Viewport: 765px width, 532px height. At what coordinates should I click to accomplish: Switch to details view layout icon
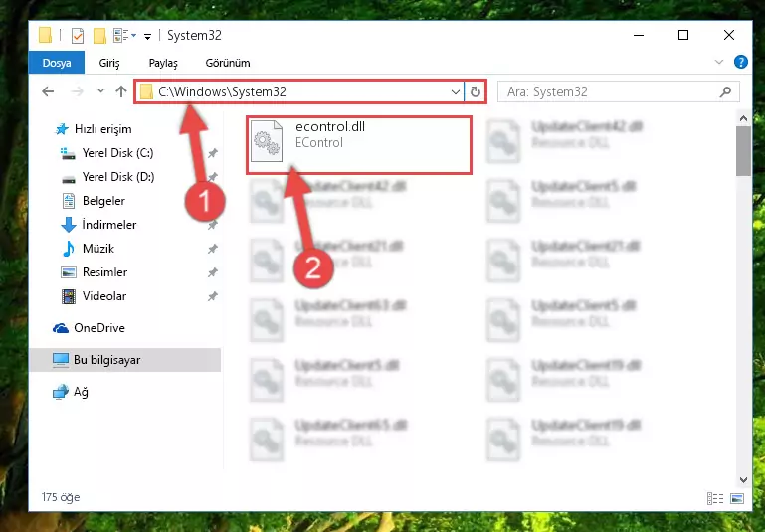point(714,498)
